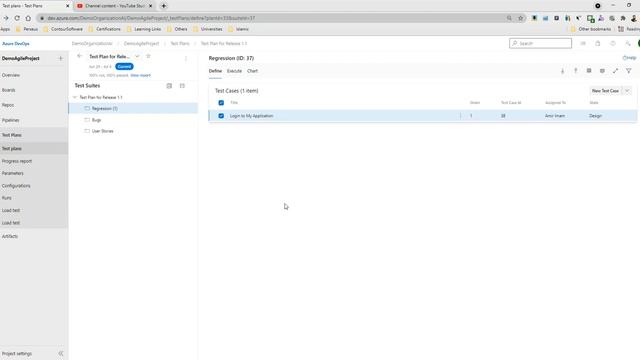The width and height of the screenshot is (640, 360).
Task: Open the Azure DevOps work items list icon
Action: (x=583, y=43)
